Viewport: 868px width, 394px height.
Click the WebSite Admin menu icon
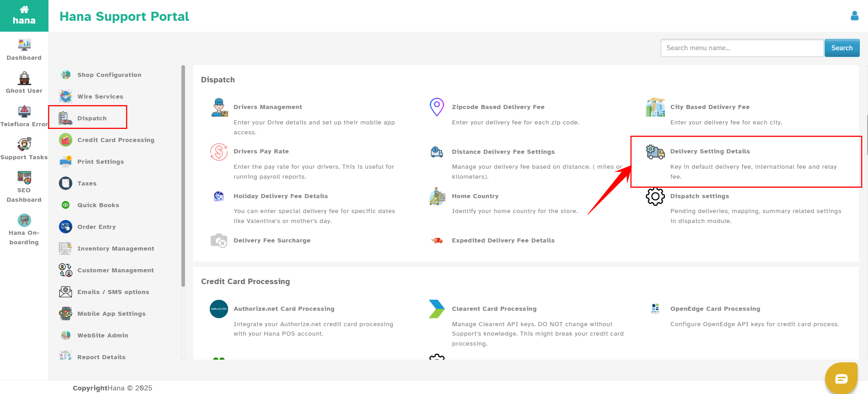[x=66, y=335]
